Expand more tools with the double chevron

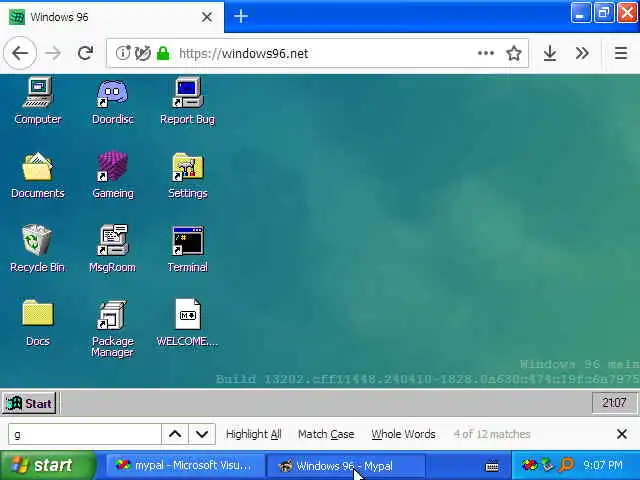point(582,53)
